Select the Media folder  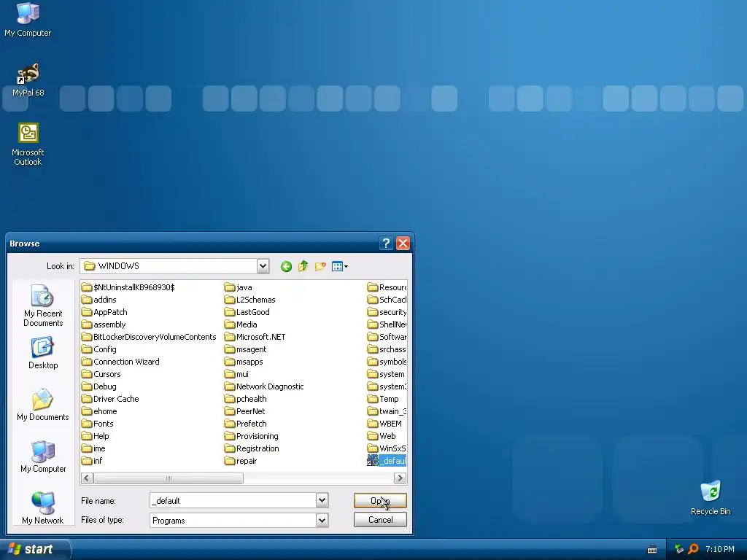pyautogui.click(x=241, y=324)
